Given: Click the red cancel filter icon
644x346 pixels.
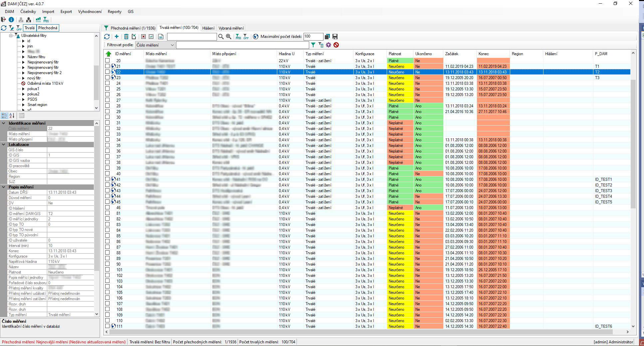Looking at the screenshot, I should (x=336, y=45).
